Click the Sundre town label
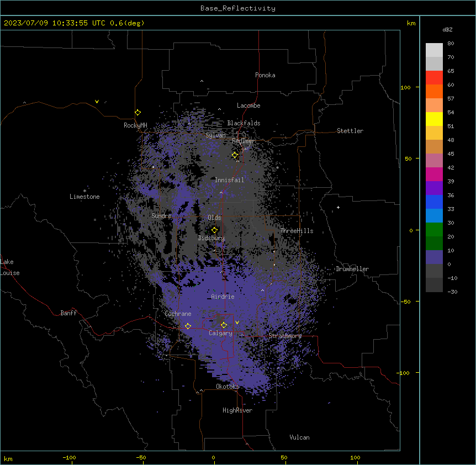This screenshot has width=476, height=465. pyautogui.click(x=161, y=216)
